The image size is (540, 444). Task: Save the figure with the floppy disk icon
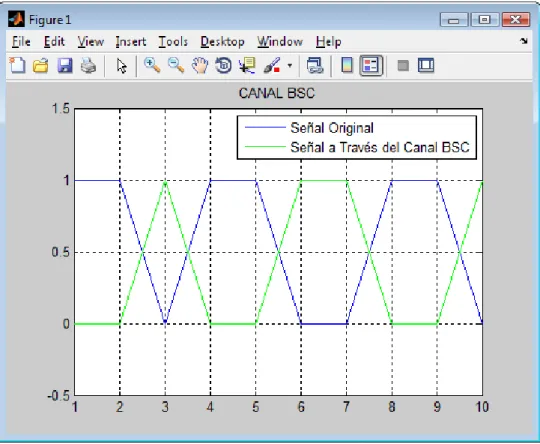coord(64,65)
